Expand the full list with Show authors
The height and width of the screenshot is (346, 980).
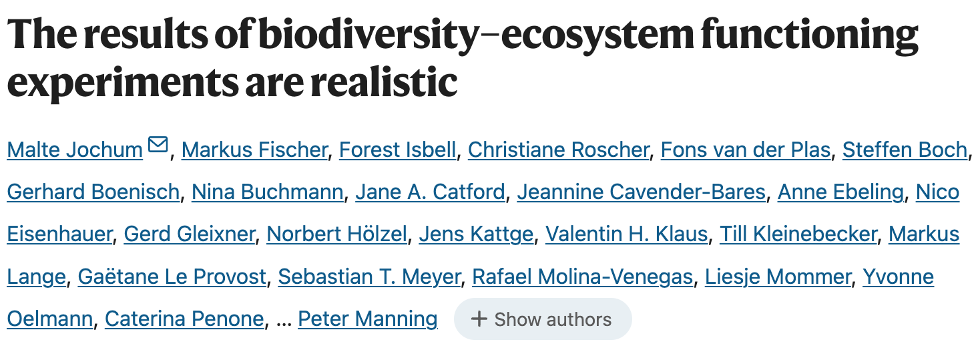click(542, 319)
